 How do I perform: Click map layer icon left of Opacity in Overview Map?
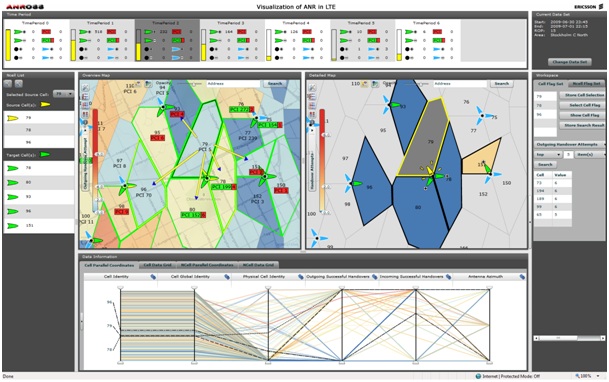click(x=148, y=84)
